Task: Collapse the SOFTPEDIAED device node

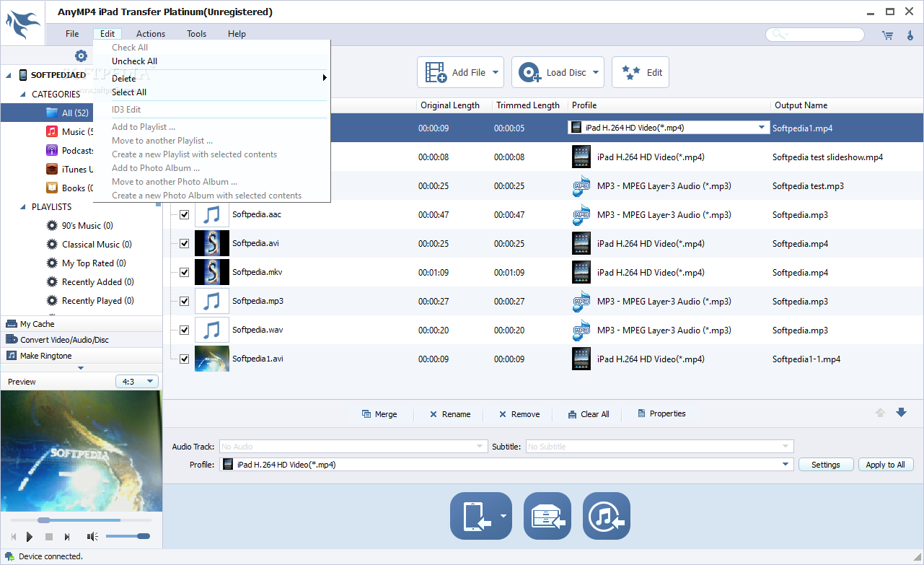Action: click(x=9, y=74)
